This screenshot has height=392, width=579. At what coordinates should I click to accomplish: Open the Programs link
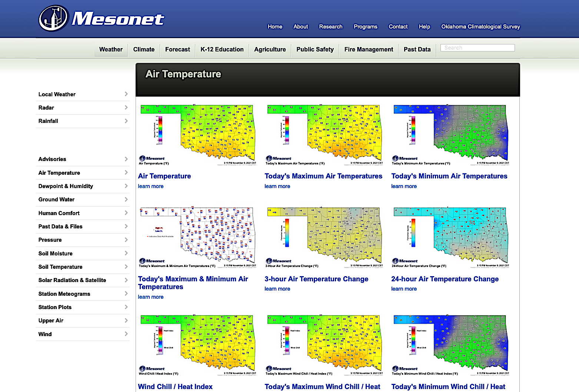click(365, 27)
